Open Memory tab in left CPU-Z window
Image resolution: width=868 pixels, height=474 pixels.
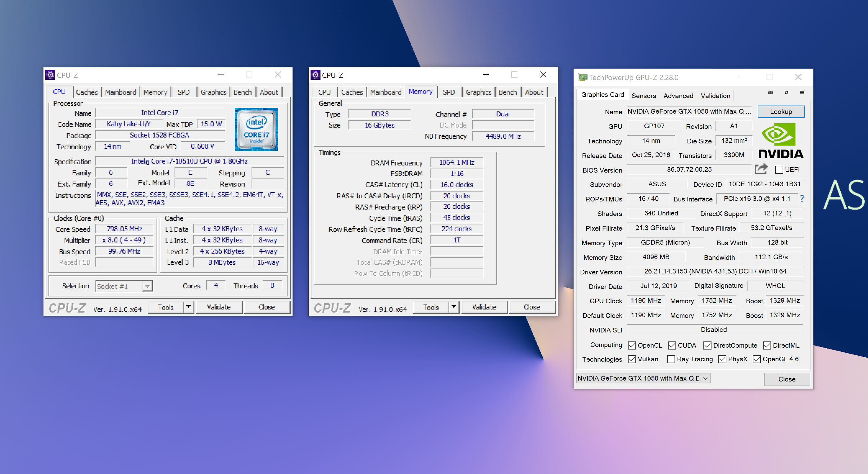[155, 92]
